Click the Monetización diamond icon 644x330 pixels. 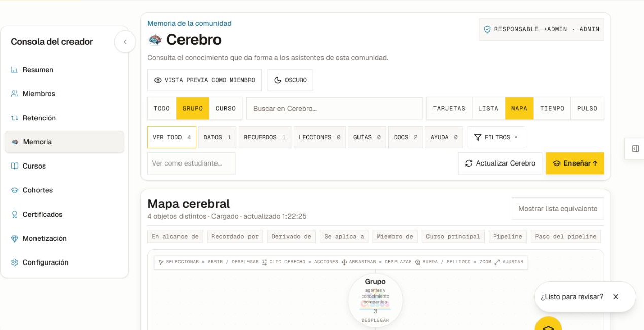tap(14, 239)
